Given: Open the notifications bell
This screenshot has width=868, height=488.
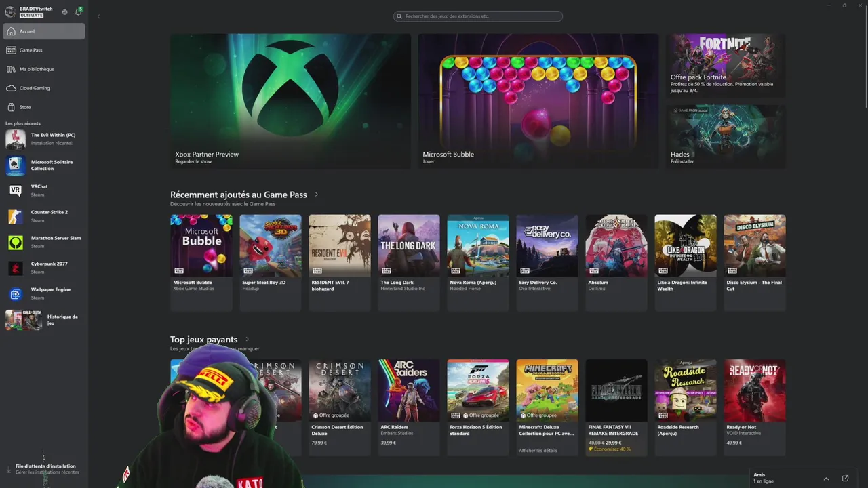Looking at the screenshot, I should point(78,12).
